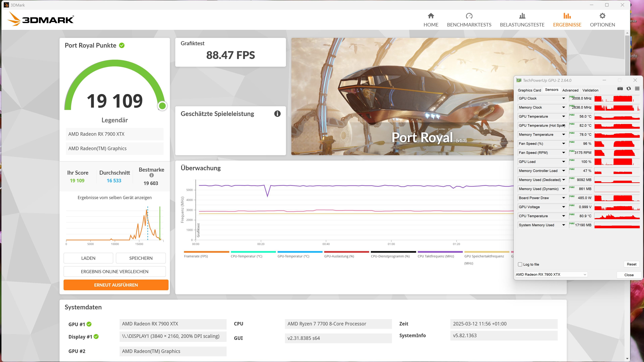Click the Home icon in navigation
Screen dimensions: 644x362
(x=431, y=16)
